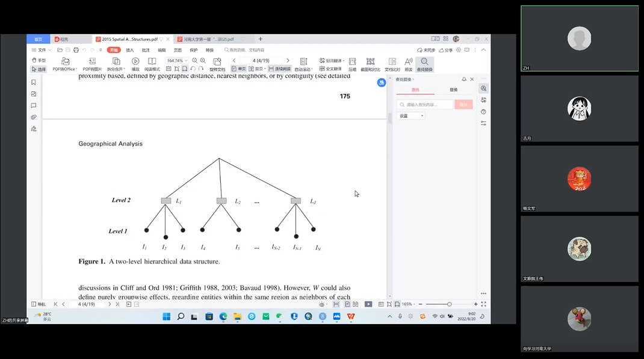Open 阅读模式 reading mode
The image size is (644, 359).
152,61
